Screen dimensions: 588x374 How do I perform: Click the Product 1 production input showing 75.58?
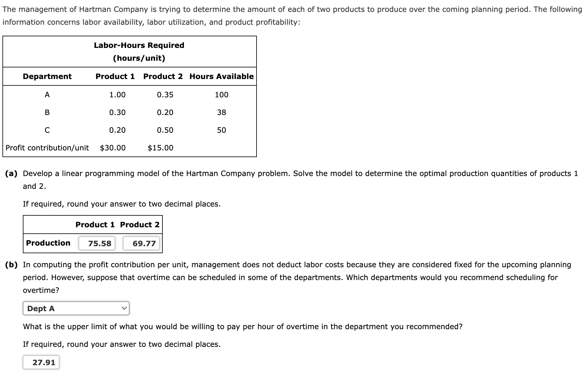click(97, 243)
